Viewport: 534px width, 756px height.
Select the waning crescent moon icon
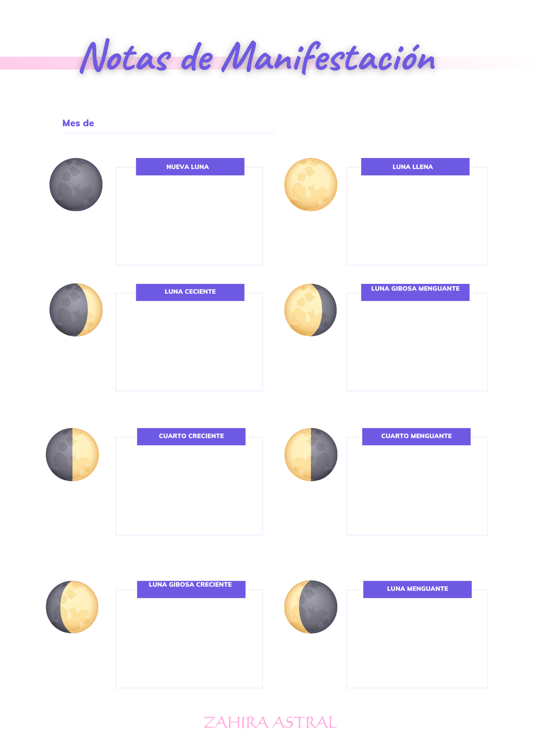[x=311, y=607]
